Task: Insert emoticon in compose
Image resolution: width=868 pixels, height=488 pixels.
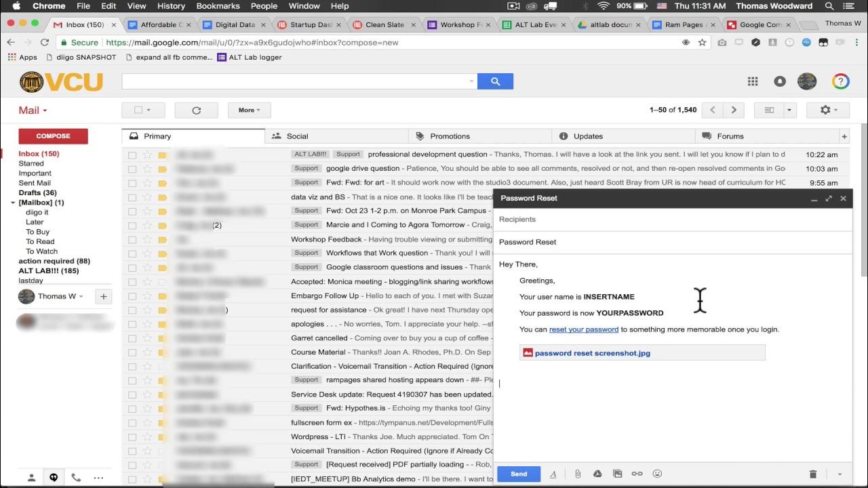Action: 657,474
